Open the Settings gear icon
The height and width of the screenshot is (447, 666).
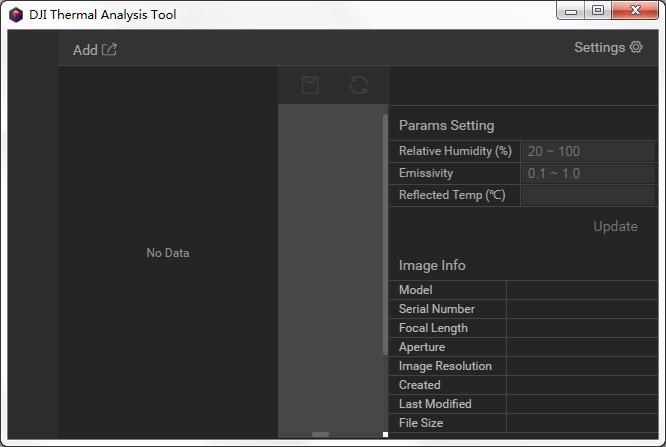click(x=636, y=47)
